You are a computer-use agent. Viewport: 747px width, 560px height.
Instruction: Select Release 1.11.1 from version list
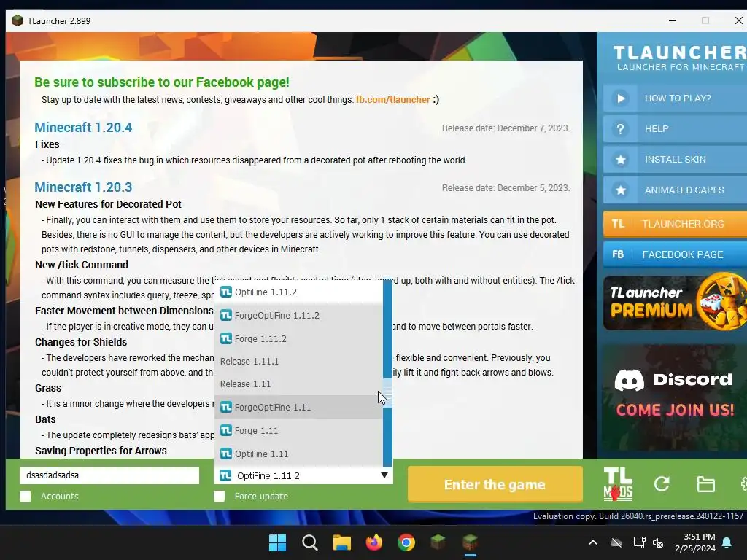coord(298,362)
